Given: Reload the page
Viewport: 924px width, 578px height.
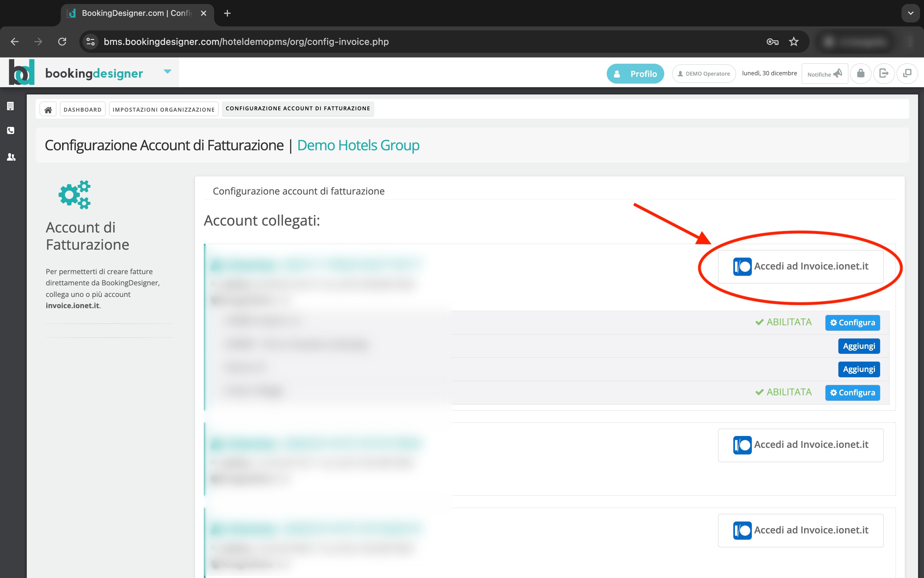Looking at the screenshot, I should [62, 42].
